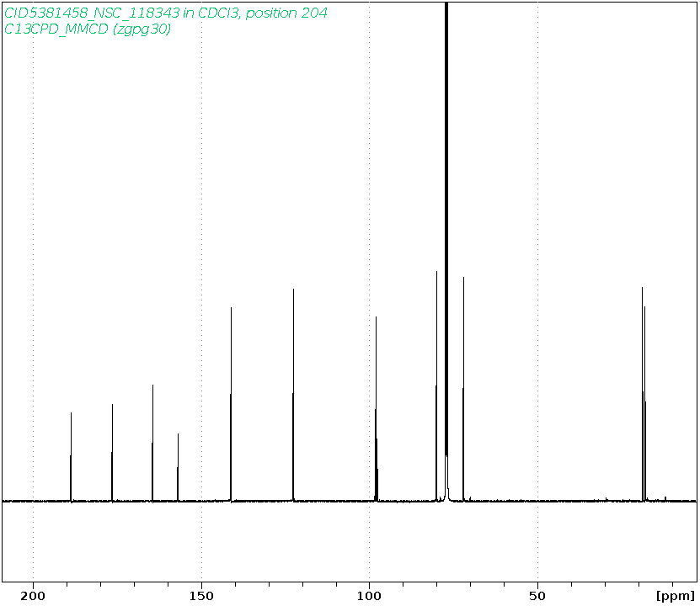Click the small peak near 157 ppm

tap(178, 468)
